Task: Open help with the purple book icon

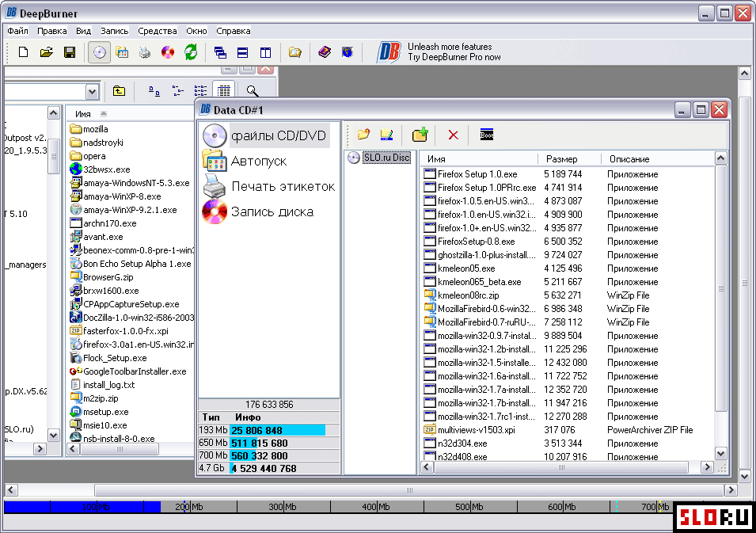Action: point(325,52)
